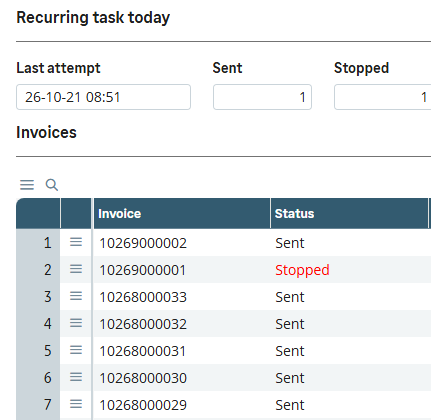Select row number 5 header
The width and height of the screenshot is (431, 420).
point(38,351)
